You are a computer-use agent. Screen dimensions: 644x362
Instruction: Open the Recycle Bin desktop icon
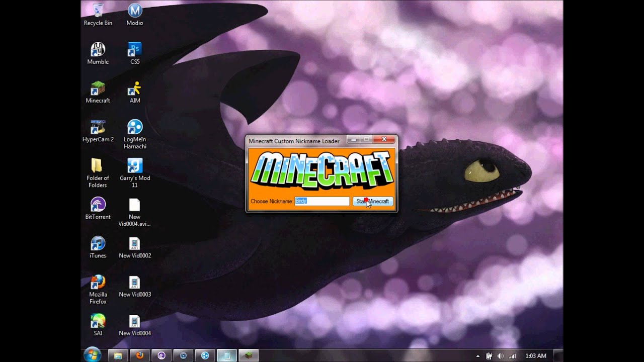tap(98, 15)
